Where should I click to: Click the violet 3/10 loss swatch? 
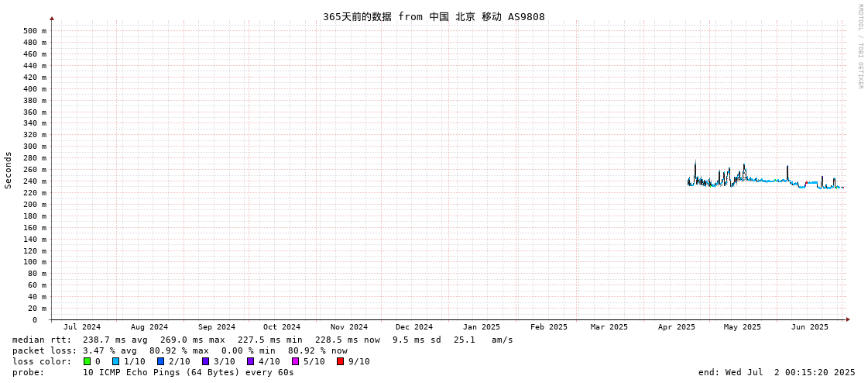[205, 361]
